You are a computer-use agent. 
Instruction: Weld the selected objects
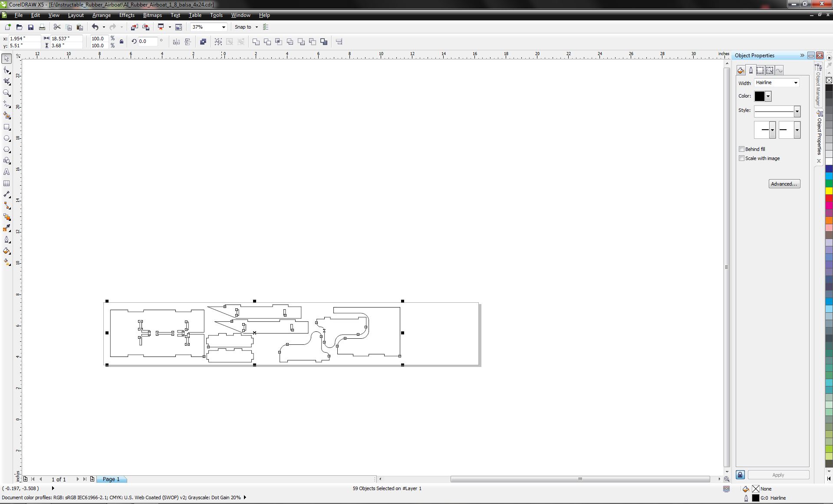(x=256, y=42)
